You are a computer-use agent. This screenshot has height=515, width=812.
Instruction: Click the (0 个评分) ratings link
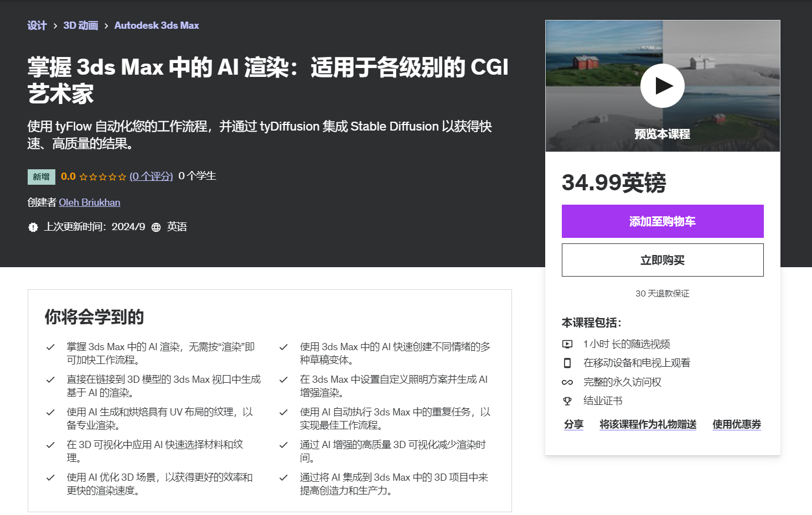(x=151, y=176)
